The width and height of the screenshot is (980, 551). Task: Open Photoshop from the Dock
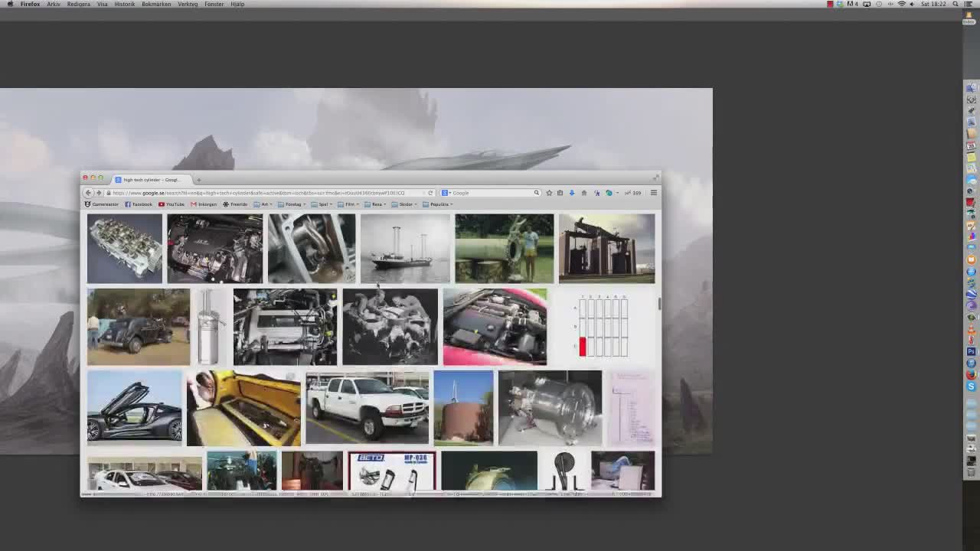pyautogui.click(x=971, y=351)
